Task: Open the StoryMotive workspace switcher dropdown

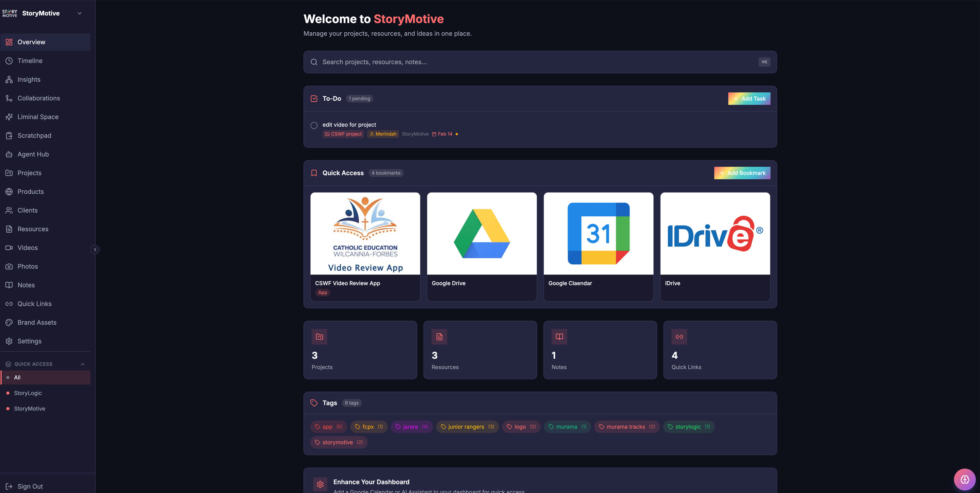Action: click(79, 13)
